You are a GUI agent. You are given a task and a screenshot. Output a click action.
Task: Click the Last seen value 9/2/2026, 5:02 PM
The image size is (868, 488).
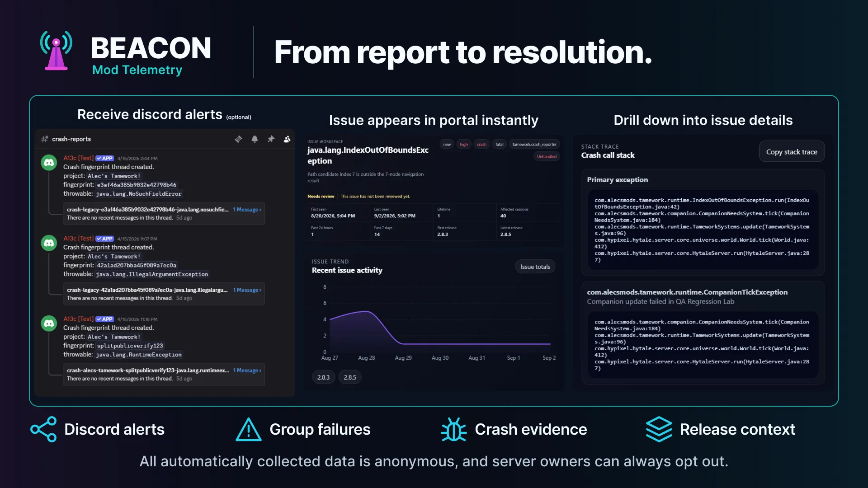pos(395,216)
